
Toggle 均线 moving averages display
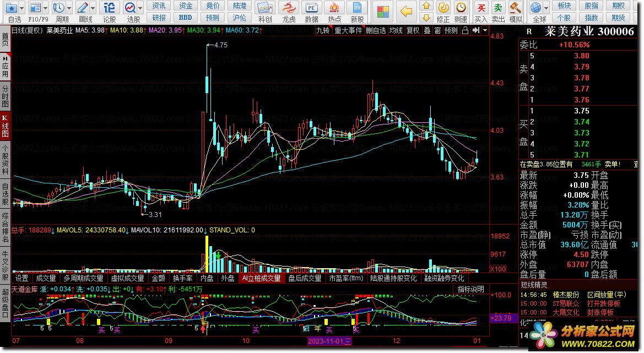pyautogui.click(x=396, y=30)
